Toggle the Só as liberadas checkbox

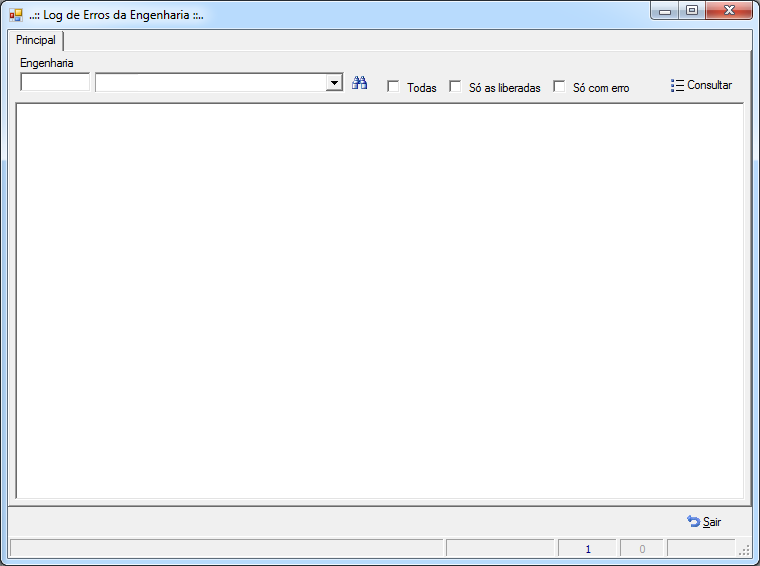pos(455,87)
